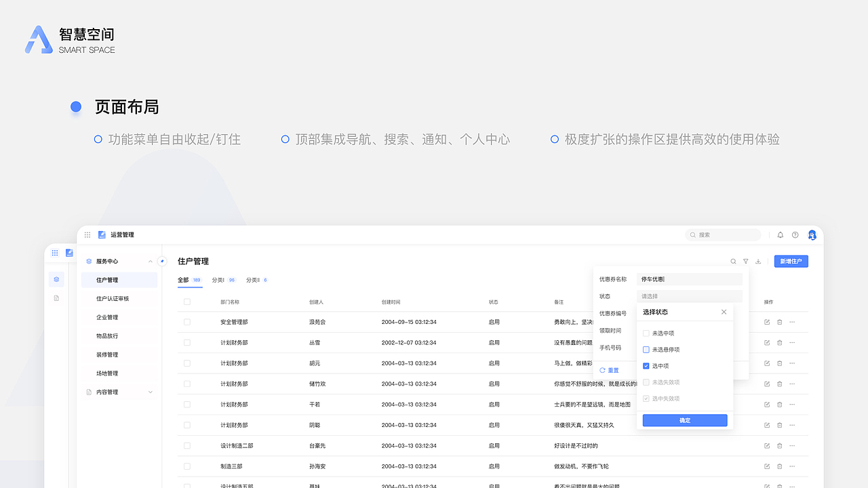Uncheck the 选中项 checkbox

coord(646,366)
